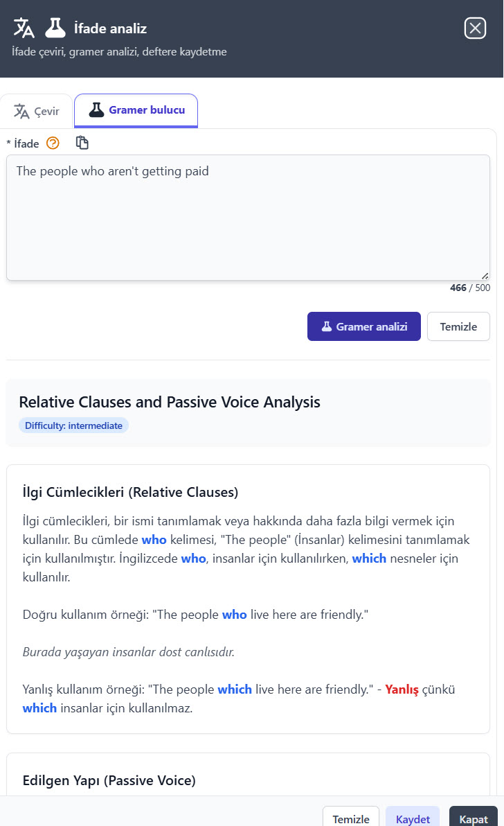Click the İlgi Cümlecikleri (Relative Clauses) heading
This screenshot has height=826, width=504.
point(130,493)
